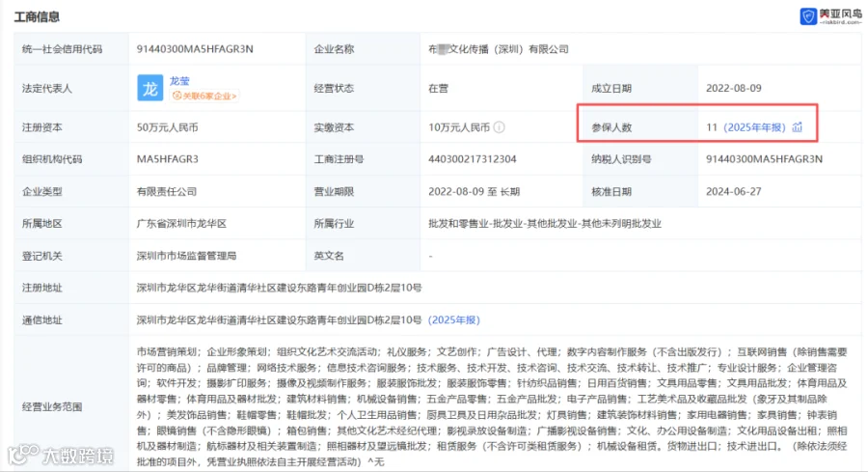This screenshot has height=472, width=868.
Task: Select the 10万元人民币 value
Action: pos(459,127)
